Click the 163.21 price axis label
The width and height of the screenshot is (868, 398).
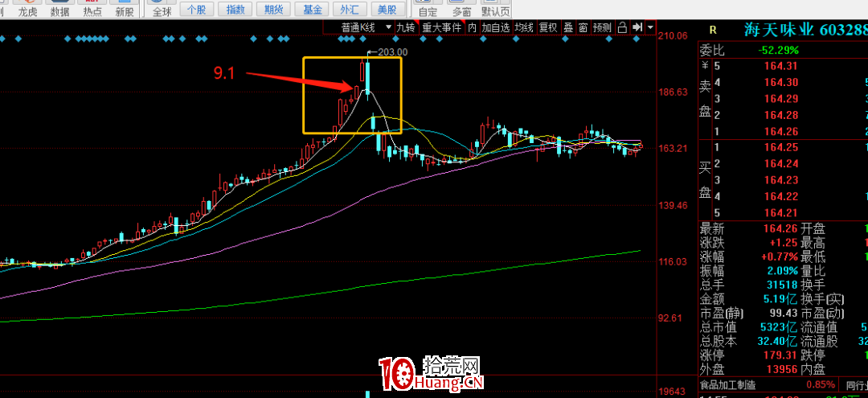click(674, 149)
